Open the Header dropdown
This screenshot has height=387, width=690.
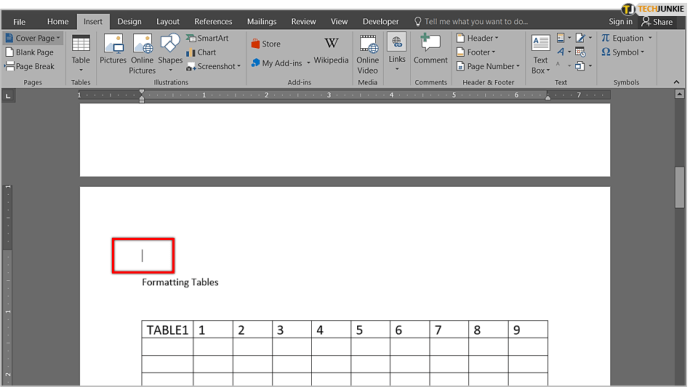(477, 38)
